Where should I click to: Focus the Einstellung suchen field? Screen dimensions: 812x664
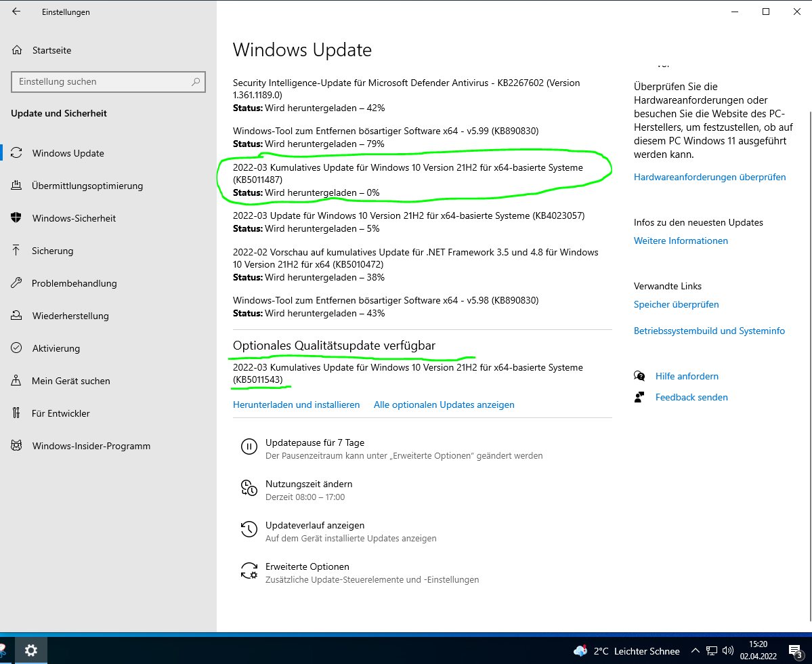(108, 82)
